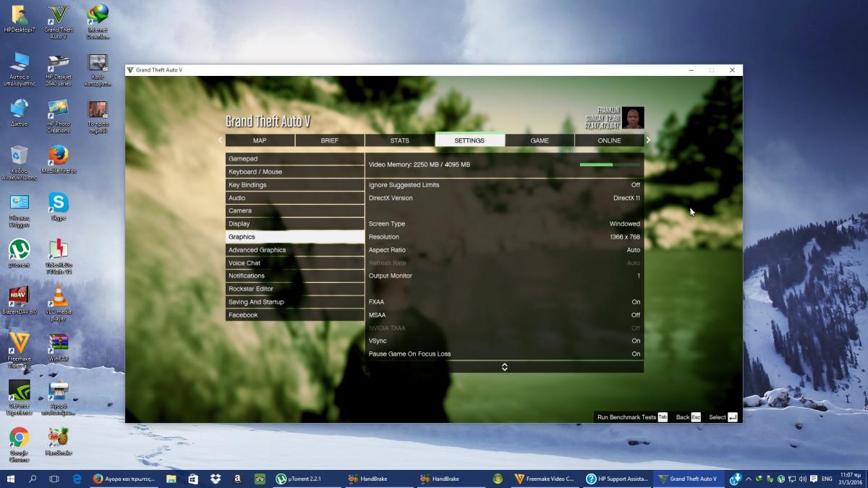
Task: Change the Aspect Ratio option
Action: (504, 250)
